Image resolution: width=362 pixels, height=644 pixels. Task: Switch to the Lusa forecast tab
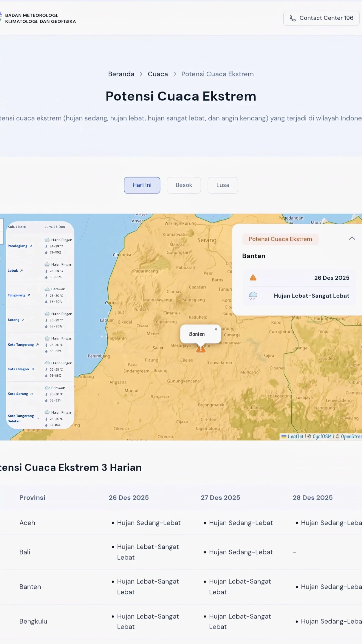(223, 185)
